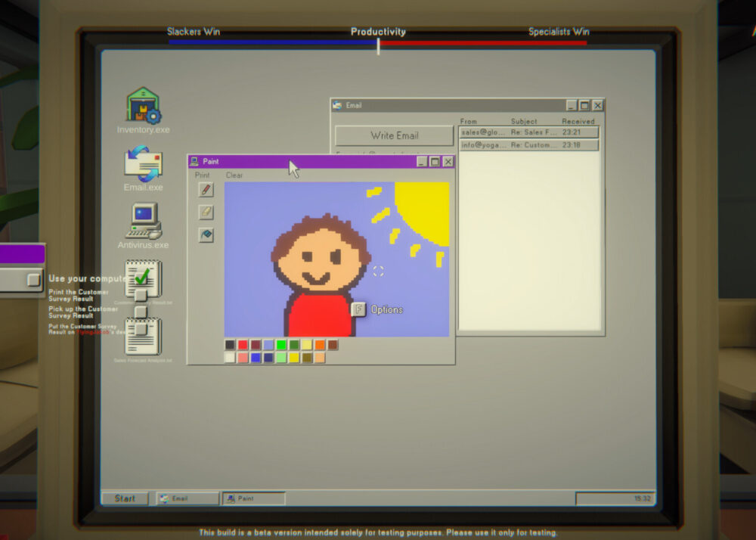Open the Antivirus.exe desktop program
The height and width of the screenshot is (540, 756).
click(x=143, y=221)
